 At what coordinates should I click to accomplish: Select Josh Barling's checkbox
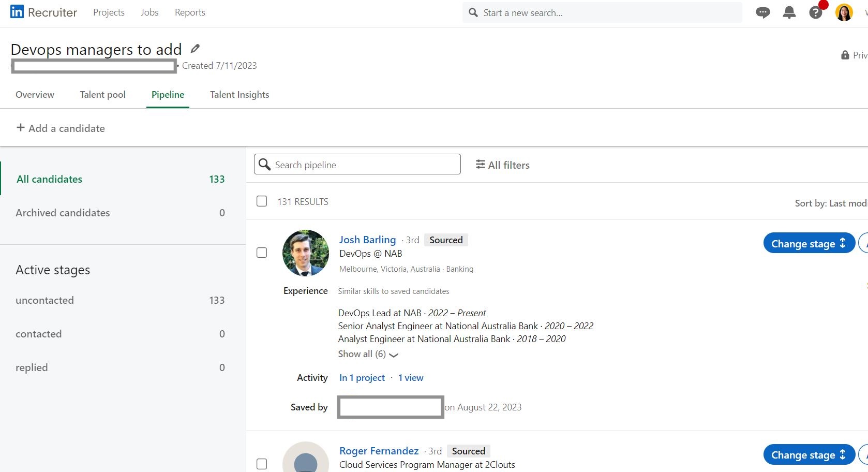pyautogui.click(x=262, y=253)
